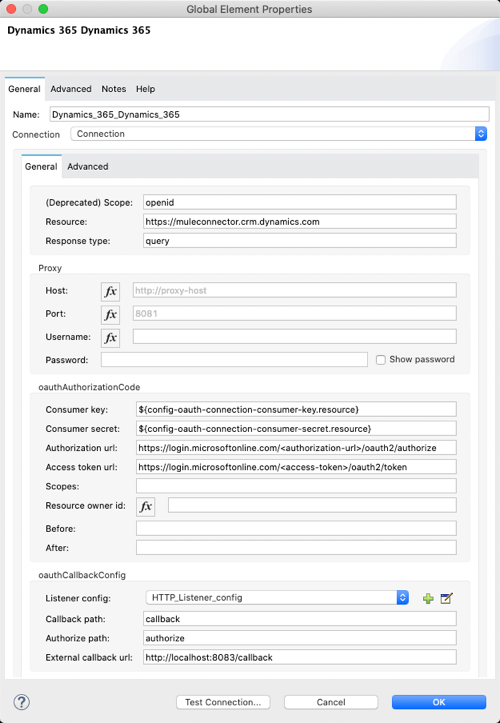Click the empty Scopes field

coord(296,486)
